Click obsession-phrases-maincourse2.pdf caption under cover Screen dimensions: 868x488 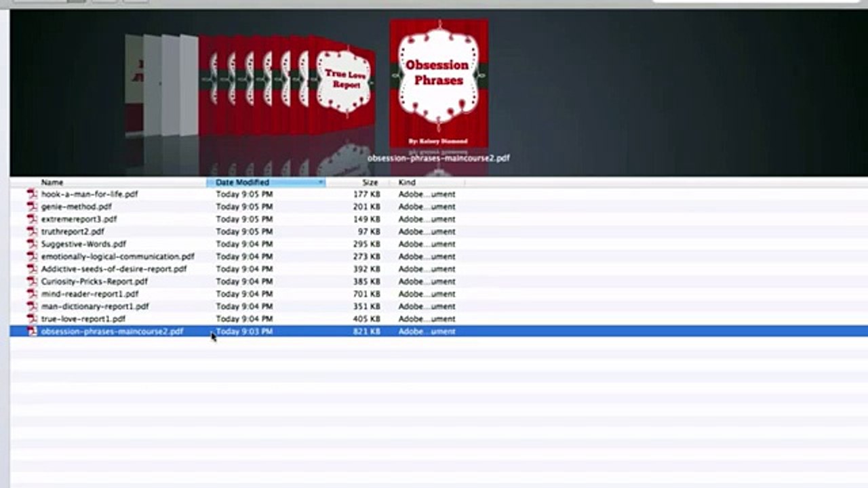(x=438, y=158)
